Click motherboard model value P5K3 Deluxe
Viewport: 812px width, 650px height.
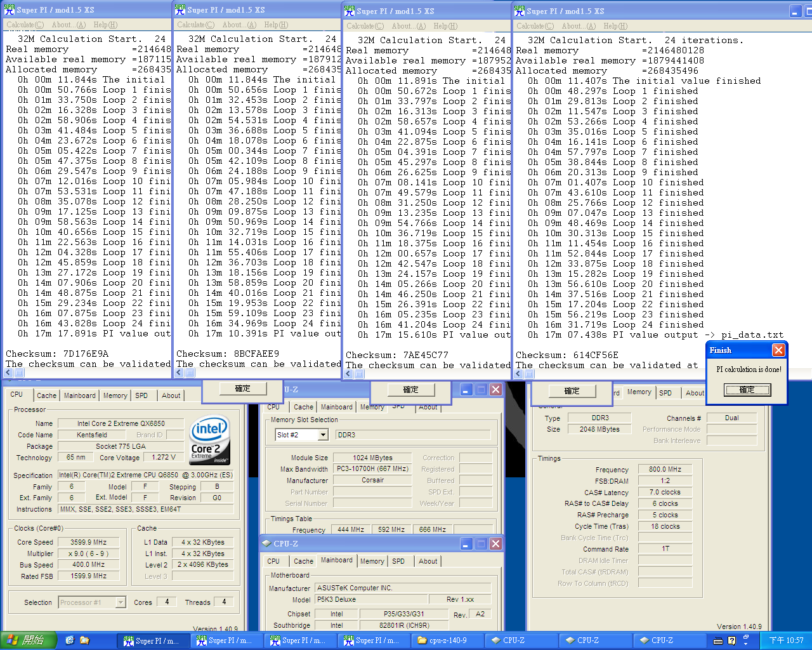tap(371, 600)
